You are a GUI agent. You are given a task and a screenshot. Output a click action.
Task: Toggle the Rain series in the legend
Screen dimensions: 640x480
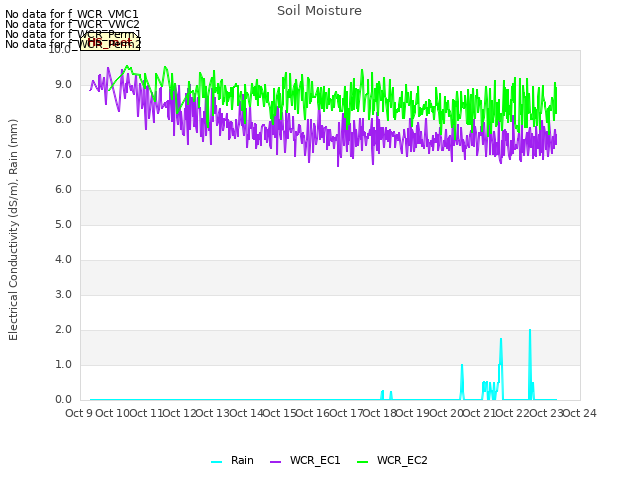(x=232, y=461)
